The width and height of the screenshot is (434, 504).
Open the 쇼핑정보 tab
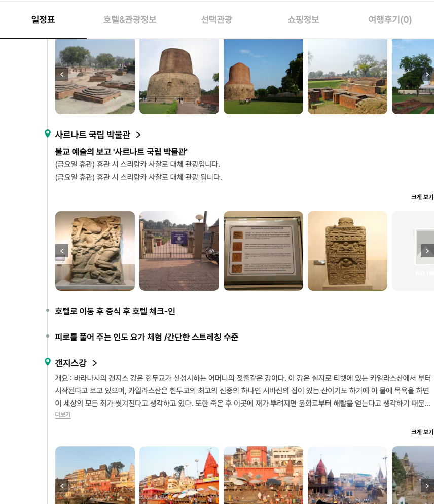[x=303, y=19]
